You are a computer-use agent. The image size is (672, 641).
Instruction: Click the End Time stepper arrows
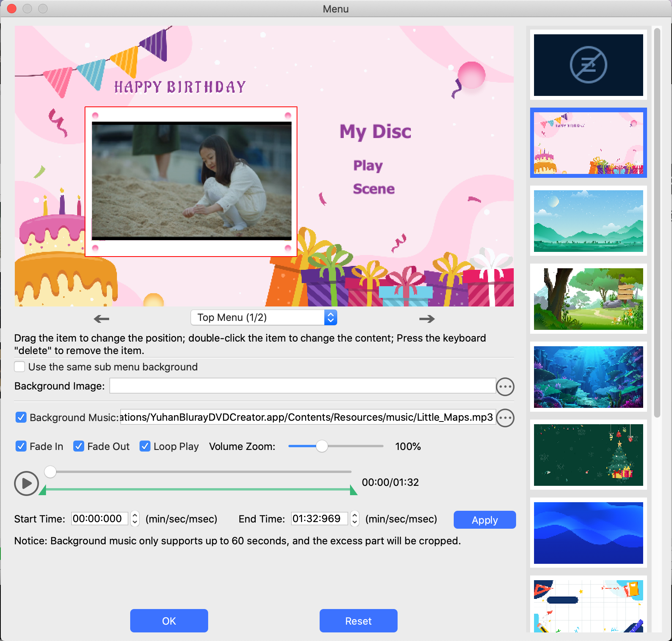point(355,519)
